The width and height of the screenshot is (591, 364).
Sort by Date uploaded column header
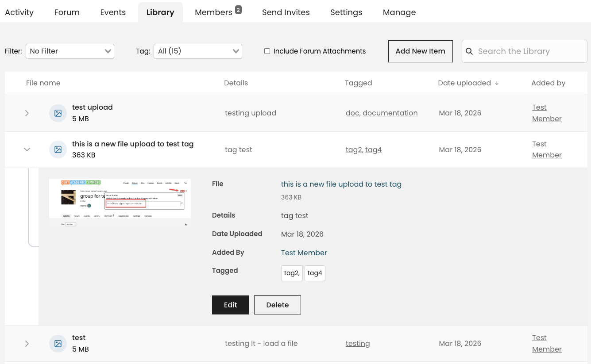464,83
